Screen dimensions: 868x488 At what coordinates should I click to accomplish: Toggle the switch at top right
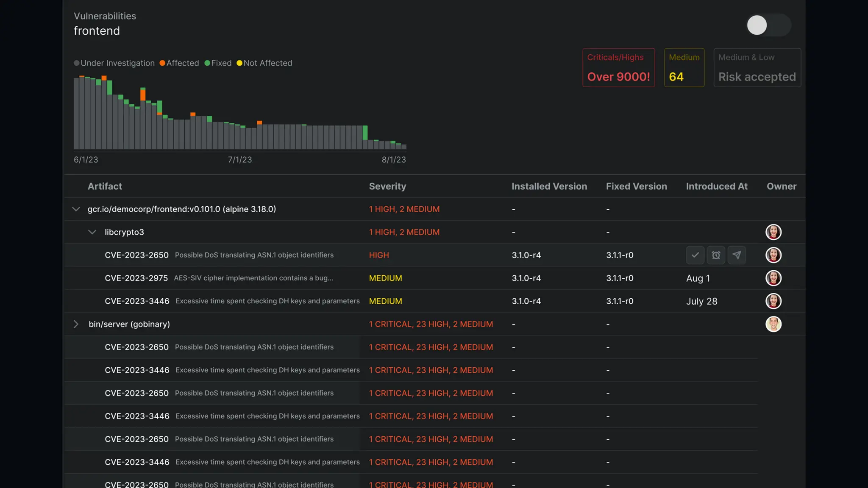(x=768, y=25)
